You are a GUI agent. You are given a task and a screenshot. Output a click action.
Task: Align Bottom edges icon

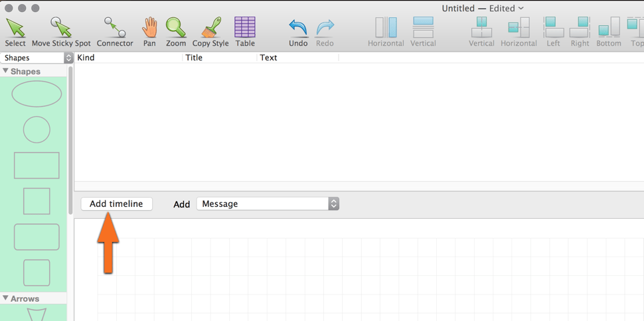[x=609, y=32]
